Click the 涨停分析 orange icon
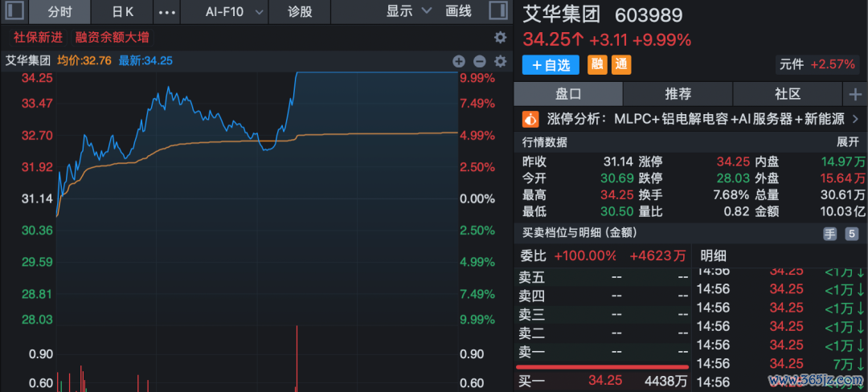The image size is (868, 392). click(x=530, y=118)
